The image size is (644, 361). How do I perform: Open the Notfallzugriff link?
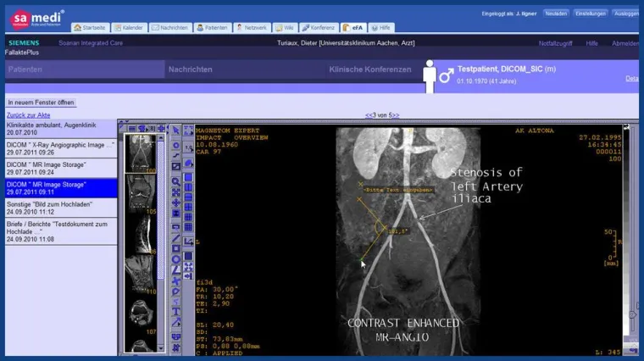coord(556,43)
